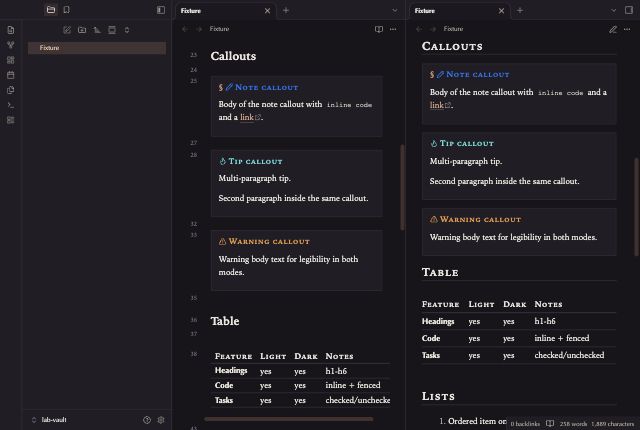
Task: Collapse the left sidebar panel
Action: click(x=161, y=10)
